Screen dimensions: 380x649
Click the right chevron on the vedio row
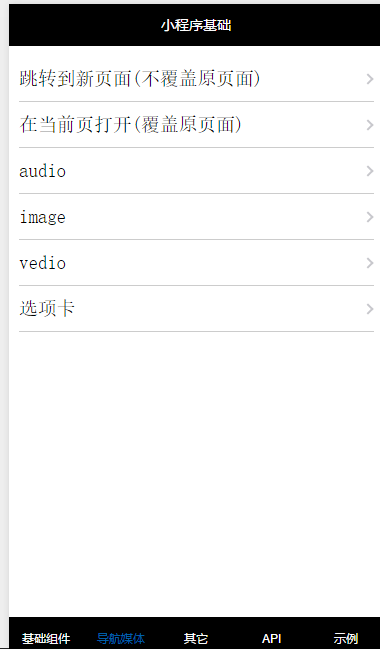370,263
